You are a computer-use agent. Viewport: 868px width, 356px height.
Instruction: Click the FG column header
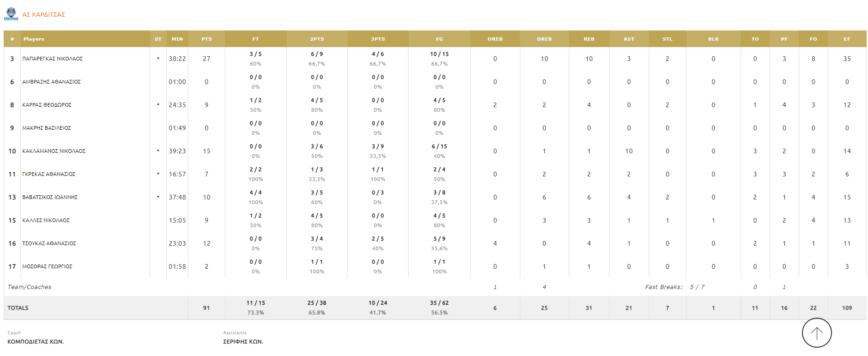(439, 39)
